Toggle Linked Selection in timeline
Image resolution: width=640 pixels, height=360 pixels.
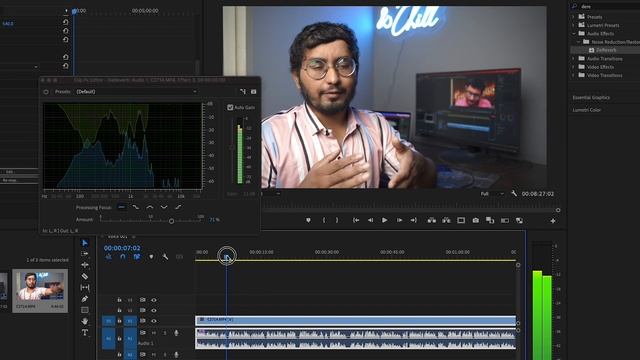[x=137, y=257]
